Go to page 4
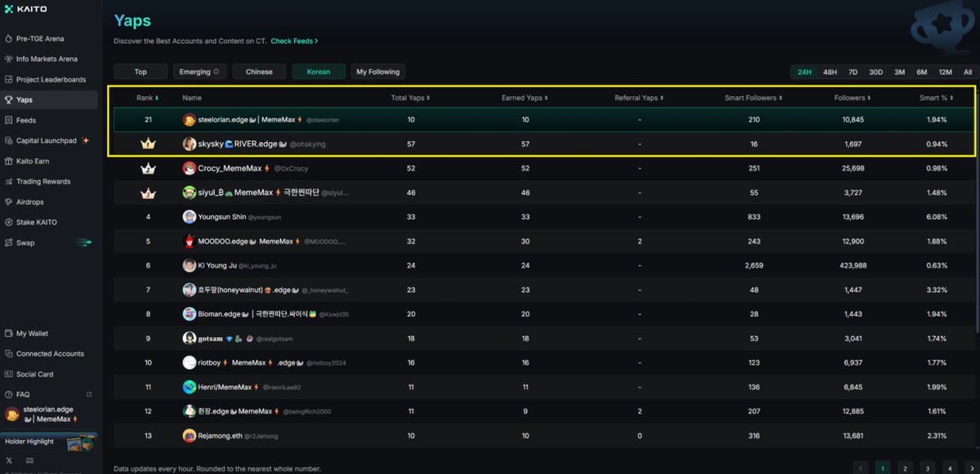The height and width of the screenshot is (474, 980). (949, 467)
